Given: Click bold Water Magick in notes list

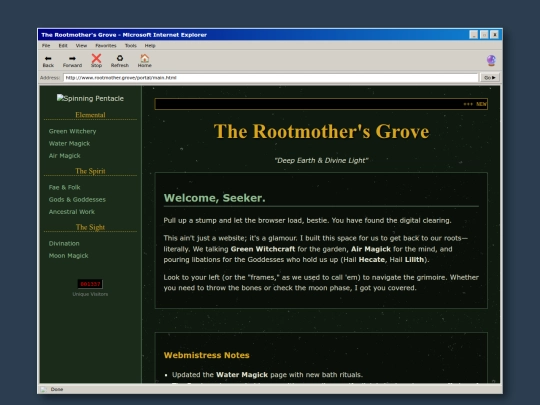Looking at the screenshot, I should tap(242, 375).
